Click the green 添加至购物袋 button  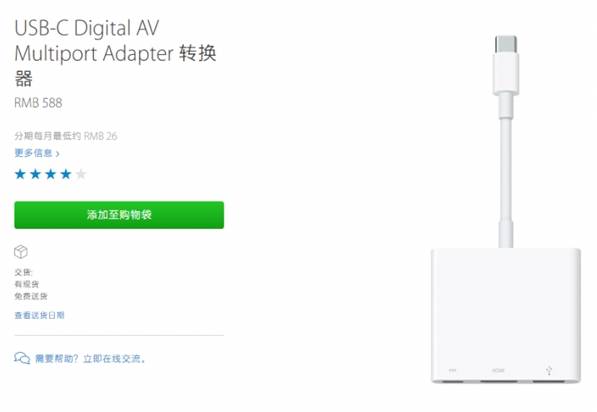119,215
